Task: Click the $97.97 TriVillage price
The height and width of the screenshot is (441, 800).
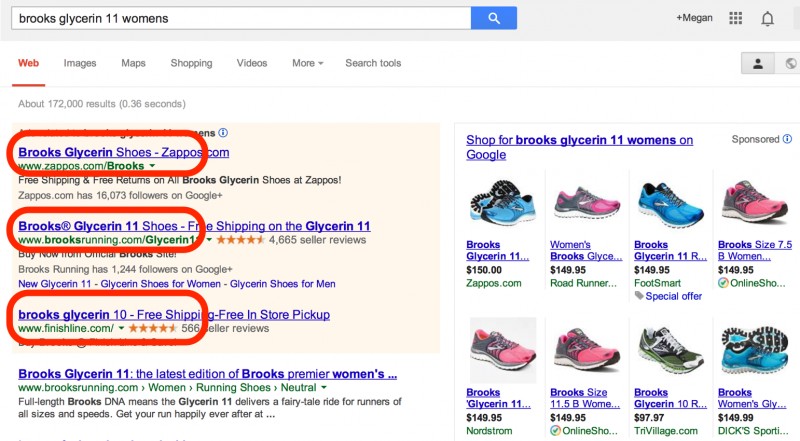Action: coord(648,418)
